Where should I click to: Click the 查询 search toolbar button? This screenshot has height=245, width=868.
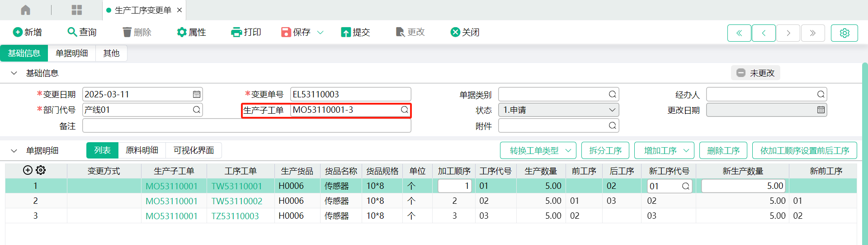[x=82, y=32]
